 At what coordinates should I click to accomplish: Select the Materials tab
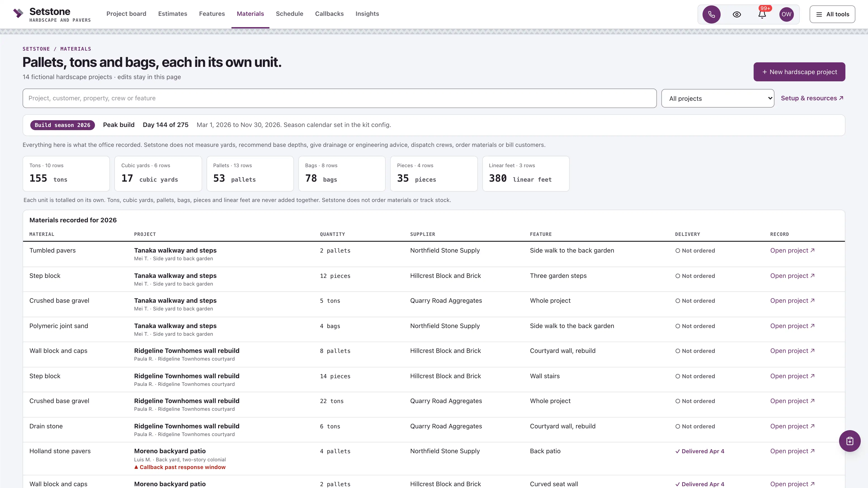250,14
